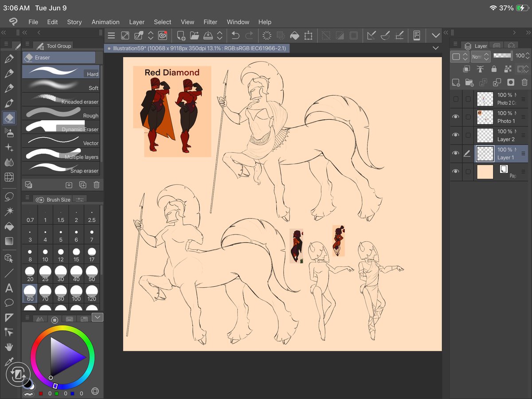Open the color palette type dropdown arrow
532x399 pixels.
[98, 317]
